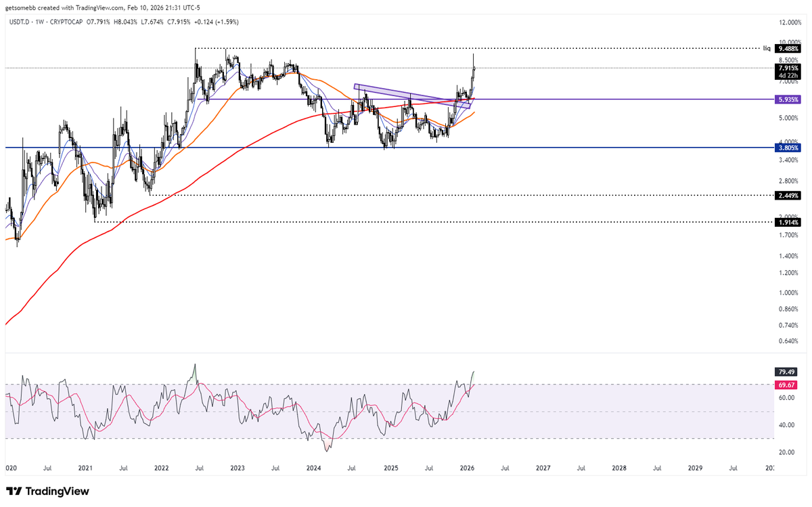Viewport: 812px width, 507px height.
Task: Click the 3.805% blue price label
Action: [789, 147]
